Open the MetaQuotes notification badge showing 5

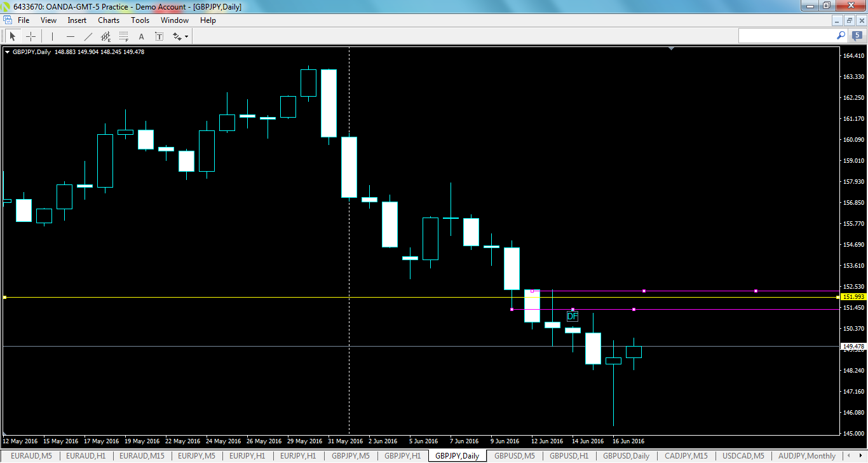(857, 36)
